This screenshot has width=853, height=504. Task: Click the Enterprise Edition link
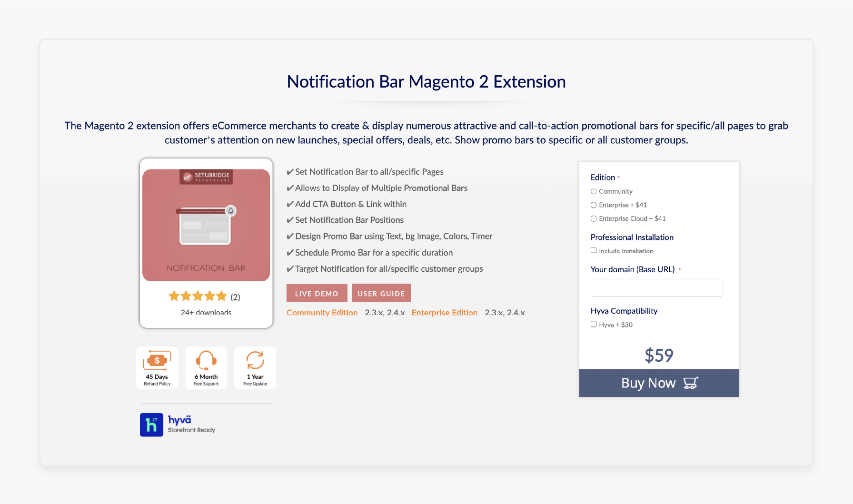(x=445, y=313)
